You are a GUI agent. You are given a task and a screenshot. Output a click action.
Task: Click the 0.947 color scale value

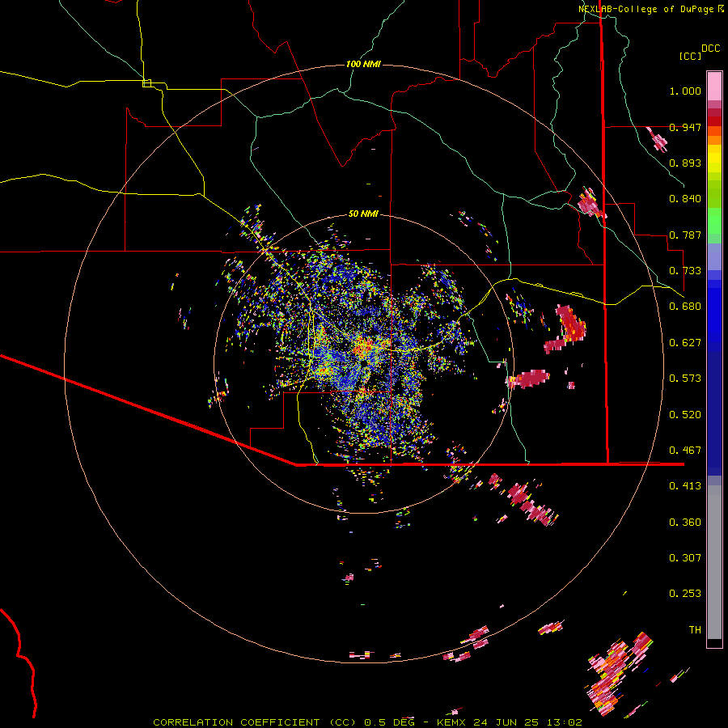pyautogui.click(x=685, y=127)
